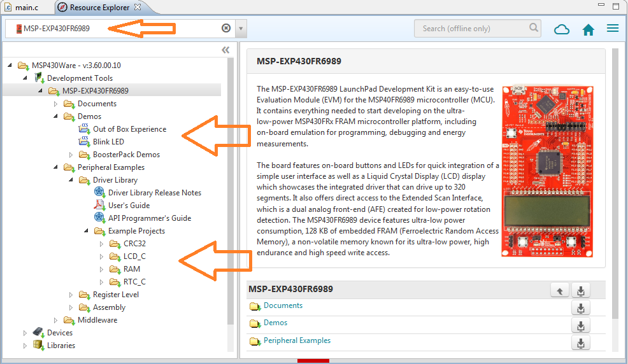Screen dimensions: 628x364
Task: Select the API Programmer's Guide entry
Action: (150, 218)
